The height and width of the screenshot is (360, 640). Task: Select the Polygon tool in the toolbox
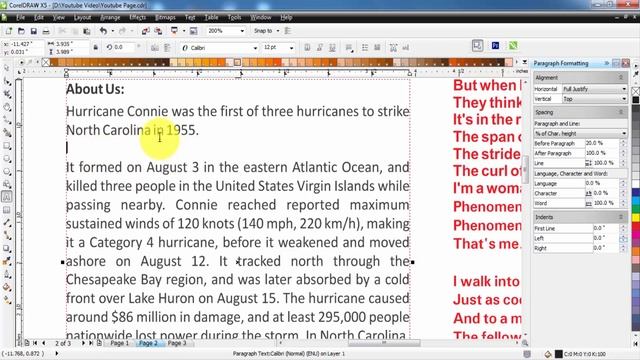[x=7, y=171]
